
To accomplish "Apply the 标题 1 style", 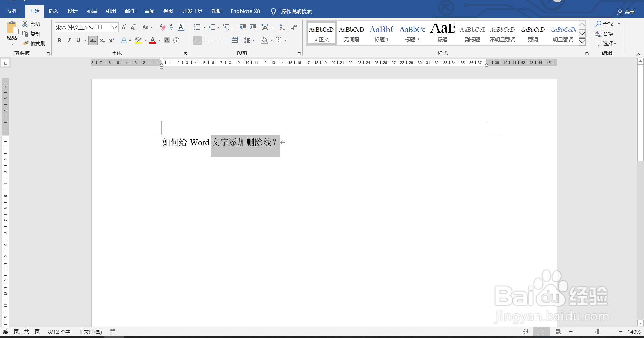I will 381,33.
